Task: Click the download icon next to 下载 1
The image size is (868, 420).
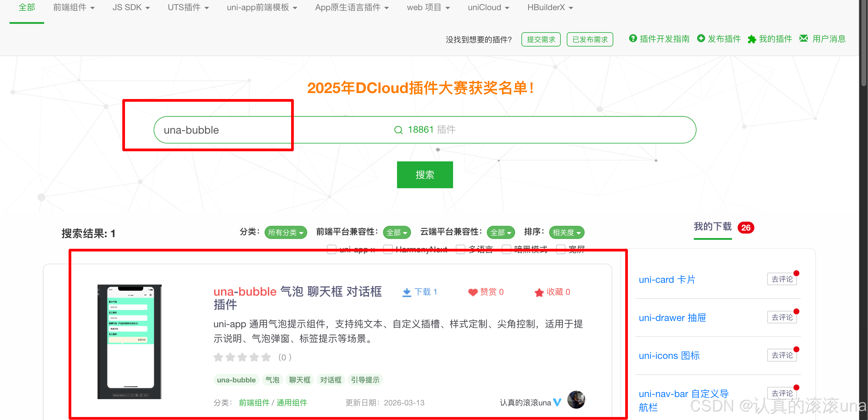Action: 407,292
